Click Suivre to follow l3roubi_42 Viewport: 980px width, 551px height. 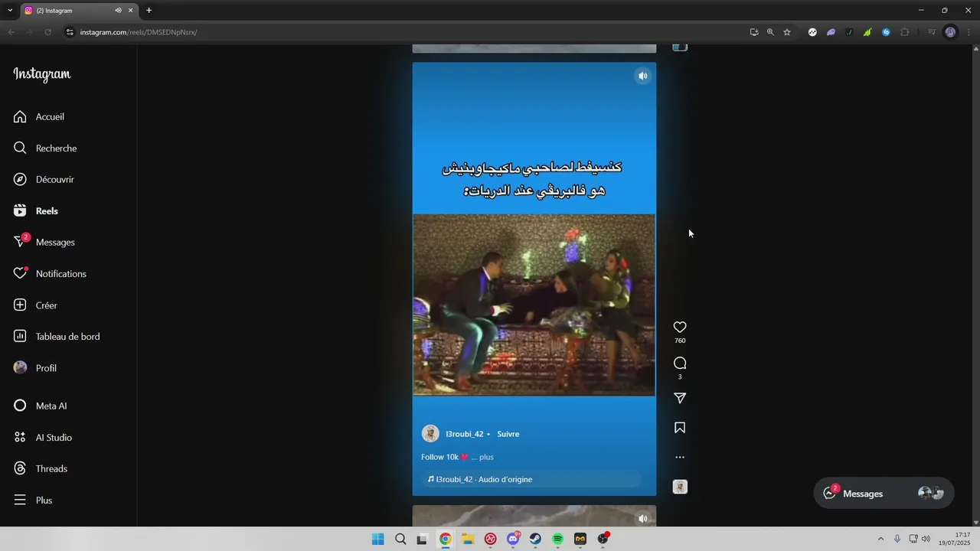(x=508, y=434)
